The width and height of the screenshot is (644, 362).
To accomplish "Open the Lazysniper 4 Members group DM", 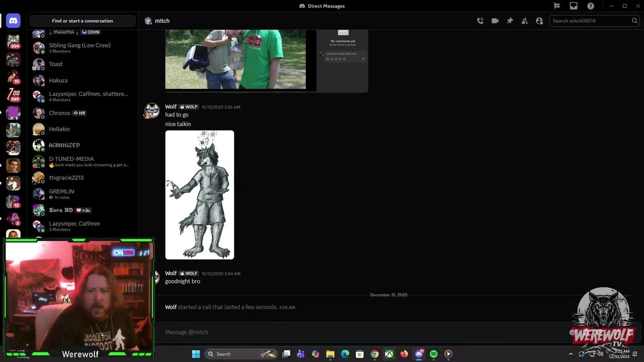I will coord(83,97).
